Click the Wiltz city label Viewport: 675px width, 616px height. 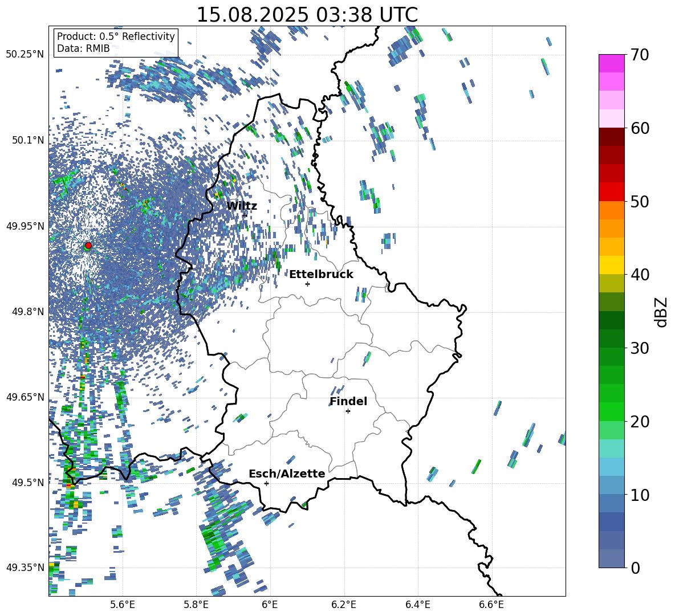pos(242,206)
